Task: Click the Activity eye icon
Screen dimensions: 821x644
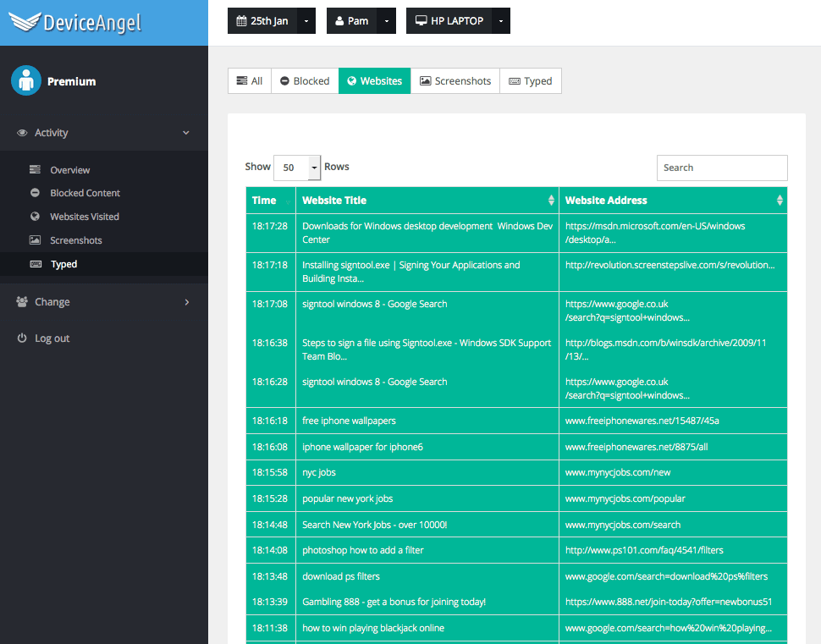Action: (22, 133)
